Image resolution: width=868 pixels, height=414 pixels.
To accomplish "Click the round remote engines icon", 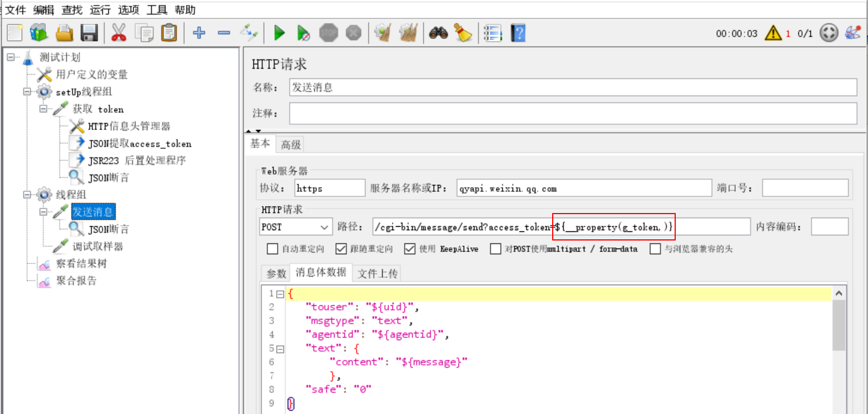I will (x=829, y=33).
